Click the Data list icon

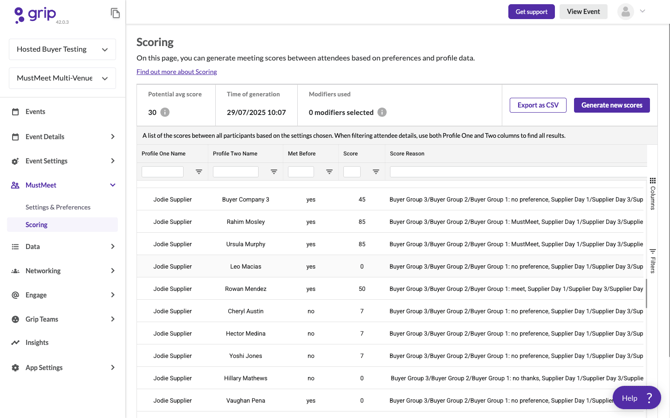click(15, 247)
